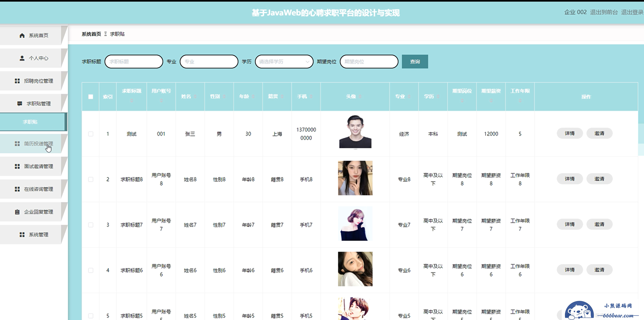Expand 企业回复管理 menu
This screenshot has width=644, height=320.
click(34, 212)
